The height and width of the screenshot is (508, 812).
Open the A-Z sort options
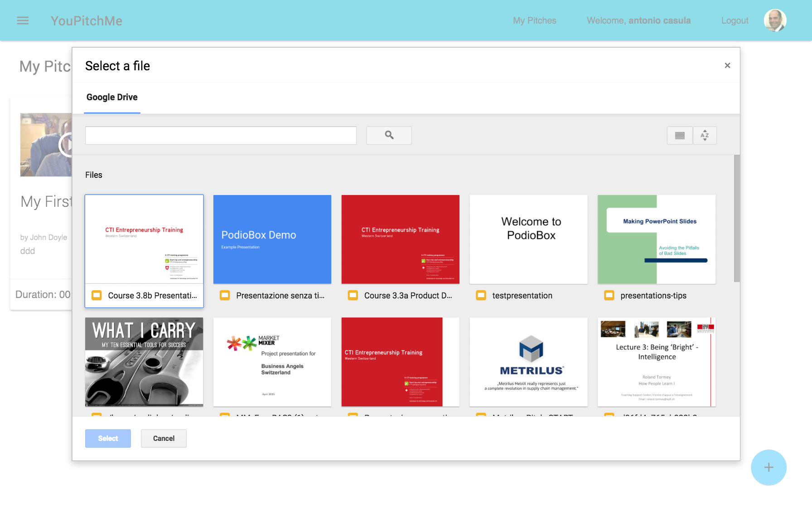click(x=705, y=135)
